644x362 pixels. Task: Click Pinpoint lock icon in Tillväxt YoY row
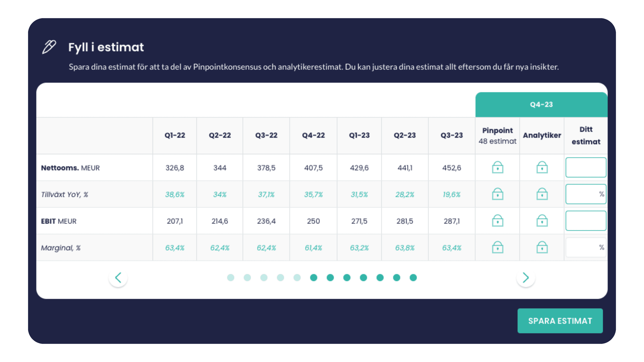tap(497, 194)
